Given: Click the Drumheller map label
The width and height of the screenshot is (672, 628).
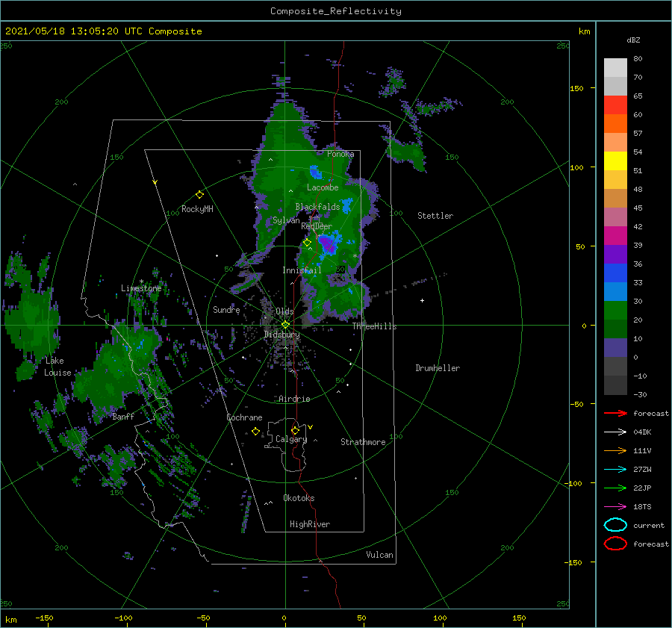Looking at the screenshot, I should coord(437,368).
